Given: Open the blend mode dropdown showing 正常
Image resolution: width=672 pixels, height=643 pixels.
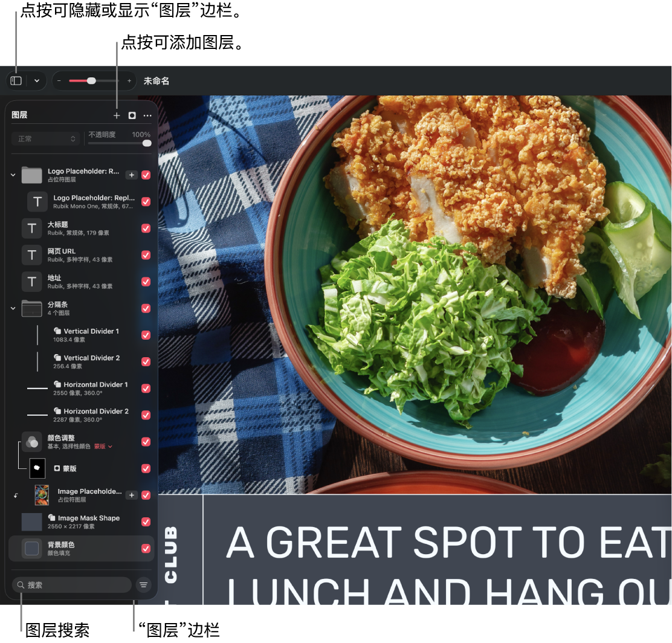Looking at the screenshot, I should pos(46,139).
